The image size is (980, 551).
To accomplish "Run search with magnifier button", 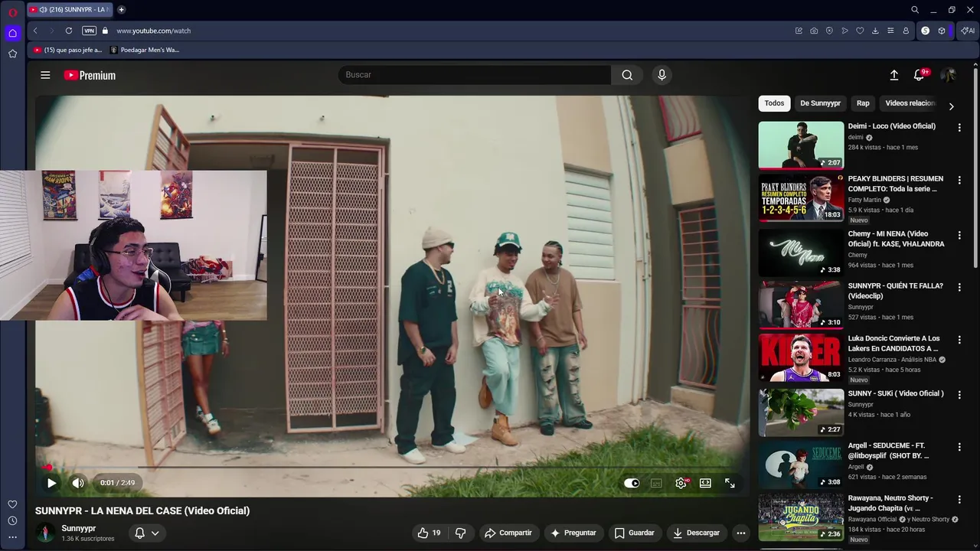I will click(627, 75).
